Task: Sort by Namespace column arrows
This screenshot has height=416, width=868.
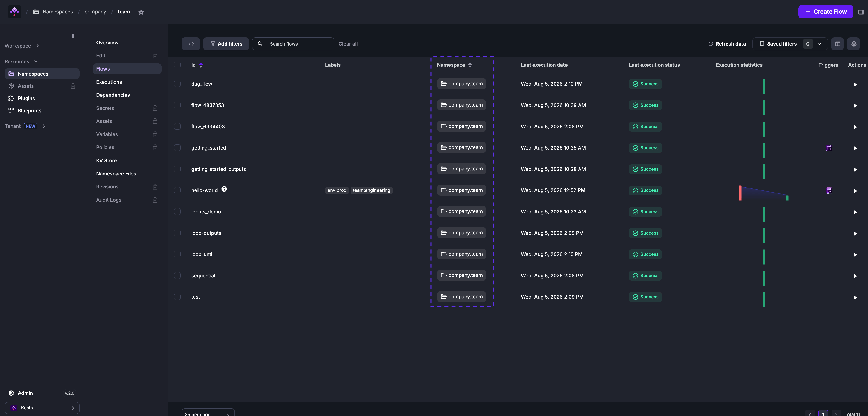Action: click(x=470, y=65)
